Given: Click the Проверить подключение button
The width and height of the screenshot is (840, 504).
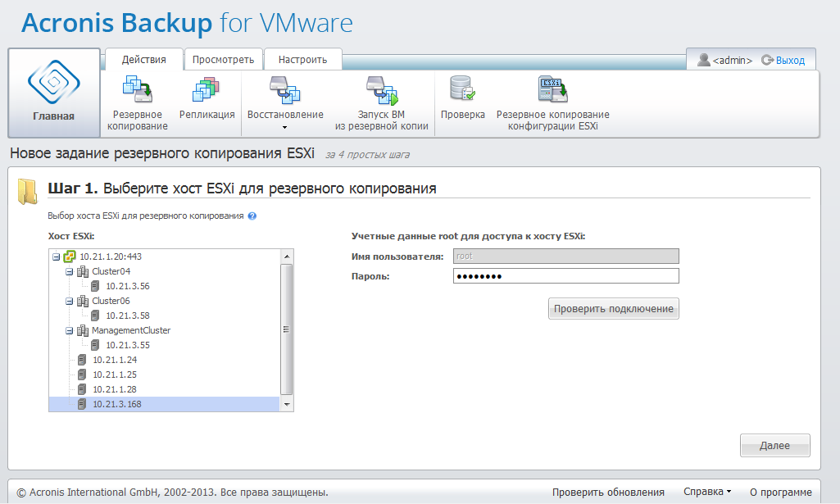Looking at the screenshot, I should (613, 309).
